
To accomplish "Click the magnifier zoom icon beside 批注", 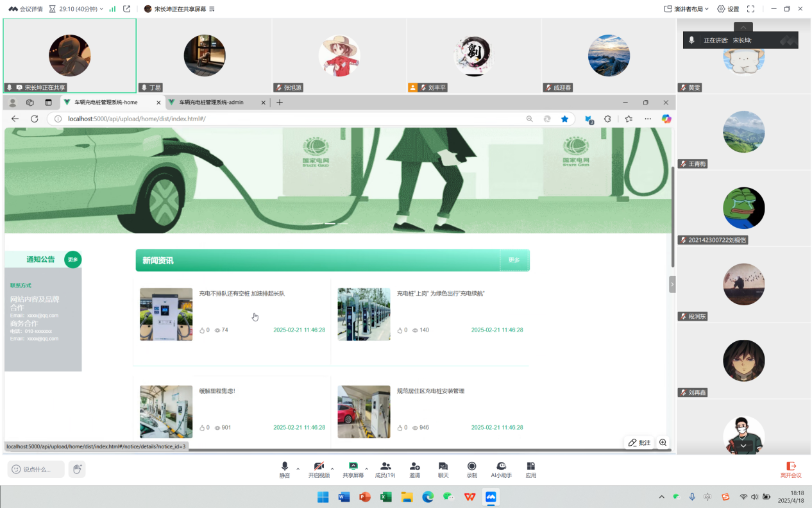I will point(663,443).
